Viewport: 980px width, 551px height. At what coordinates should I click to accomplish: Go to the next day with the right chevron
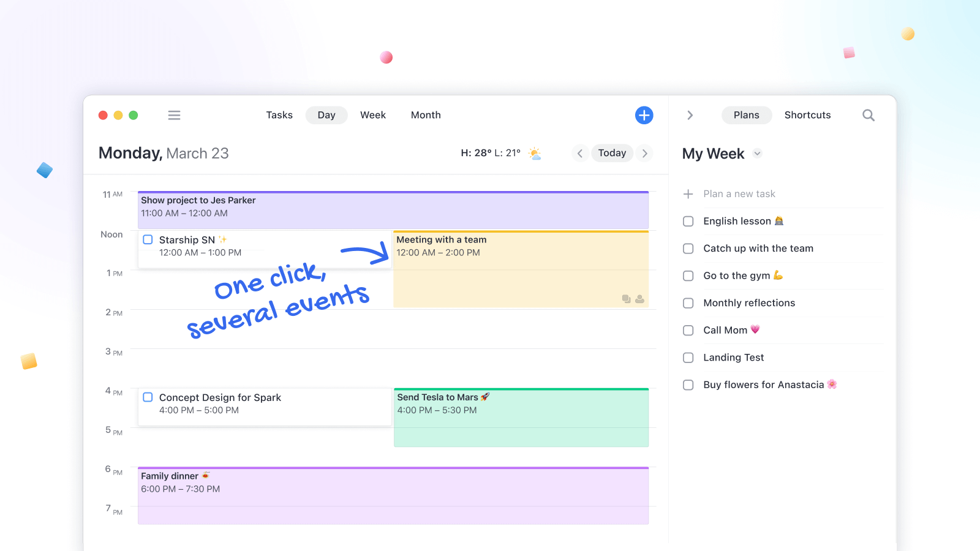(645, 153)
